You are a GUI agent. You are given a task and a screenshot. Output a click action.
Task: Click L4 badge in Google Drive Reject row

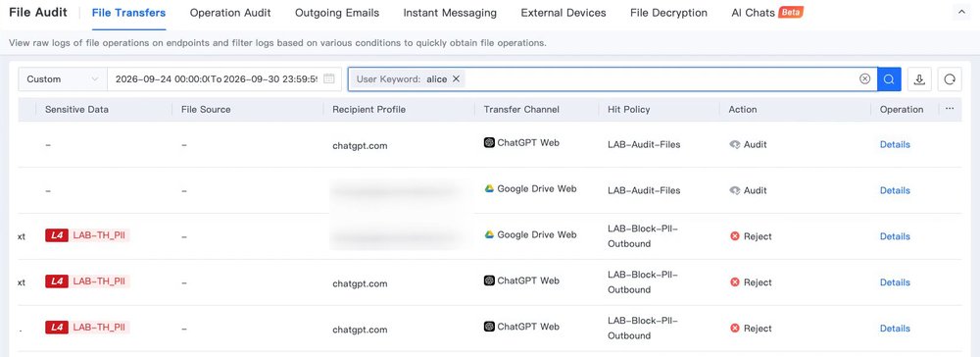pos(56,235)
